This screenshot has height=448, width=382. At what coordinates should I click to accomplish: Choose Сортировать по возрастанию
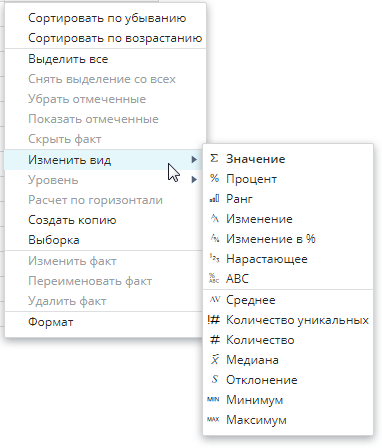click(115, 38)
